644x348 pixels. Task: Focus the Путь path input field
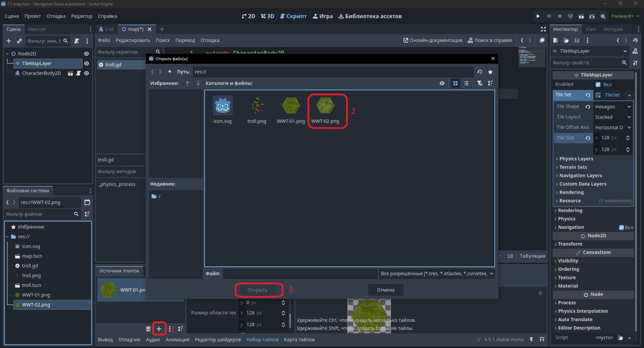333,72
